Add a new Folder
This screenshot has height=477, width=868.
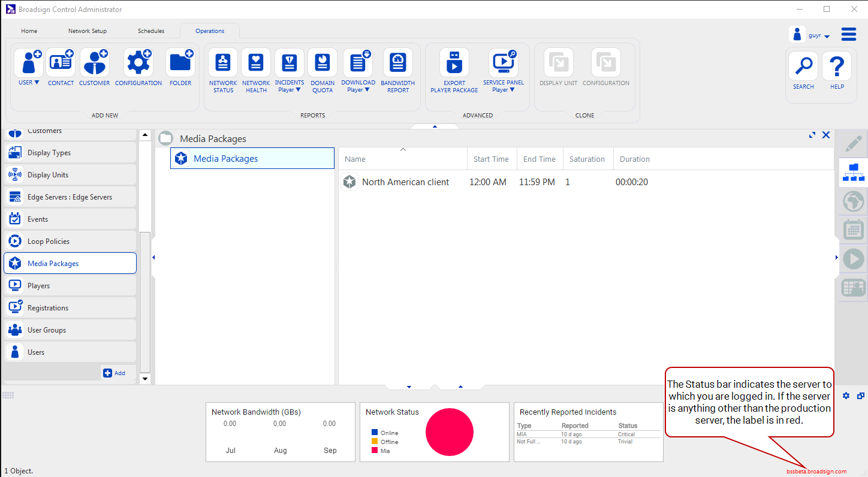click(180, 68)
